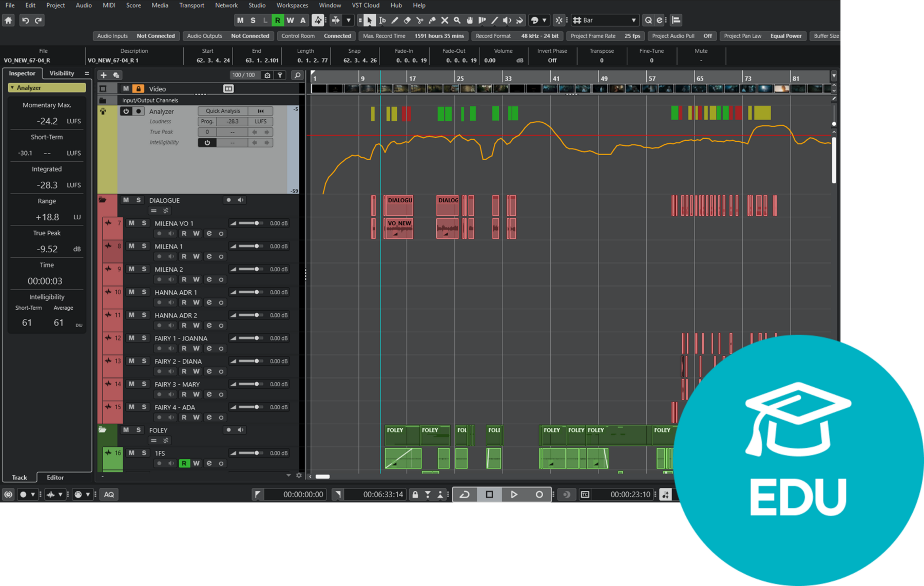The image size is (924, 586).
Task: Select the Glue tool
Action: 432,21
